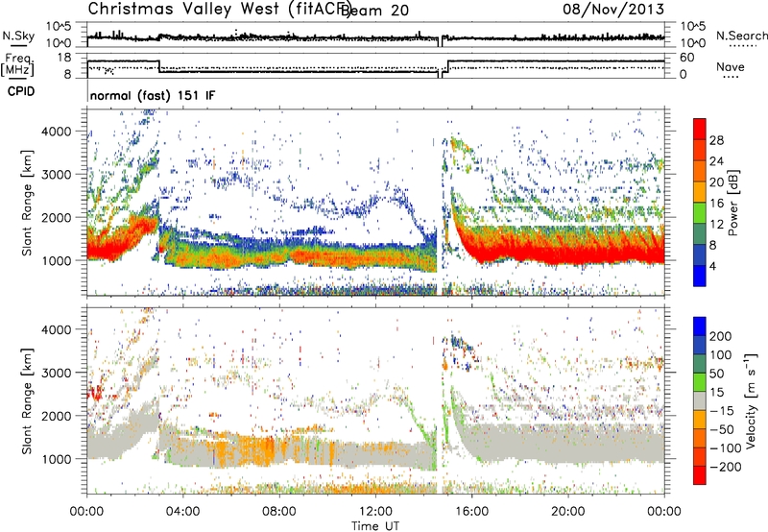Click the '12:00' time tick label
The height and width of the screenshot is (532, 768).
pos(375,512)
